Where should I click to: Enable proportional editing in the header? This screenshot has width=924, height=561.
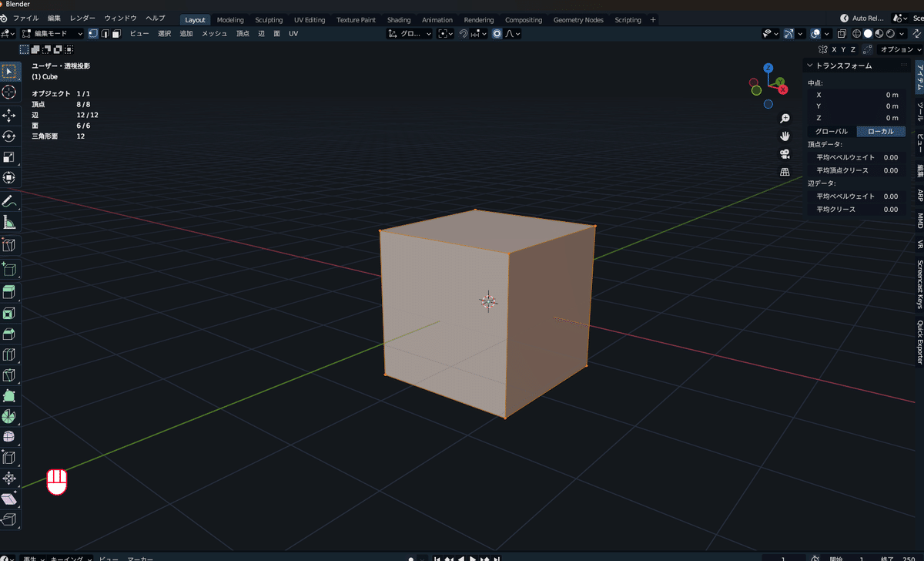click(x=496, y=33)
